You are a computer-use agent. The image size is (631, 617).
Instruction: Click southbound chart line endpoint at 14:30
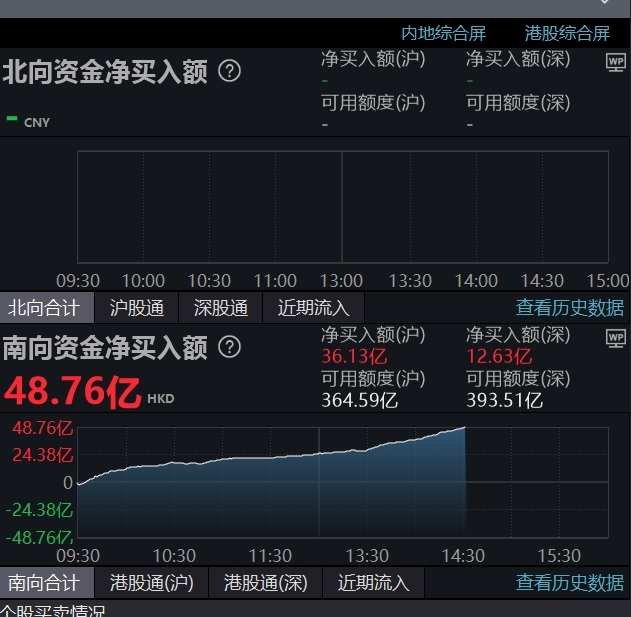point(465,428)
